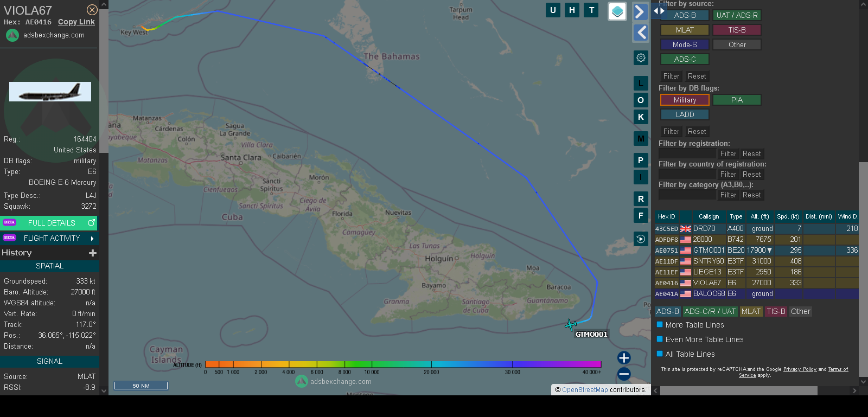The height and width of the screenshot is (417, 868).
Task: Apply Filter for registration
Action: [x=728, y=154]
